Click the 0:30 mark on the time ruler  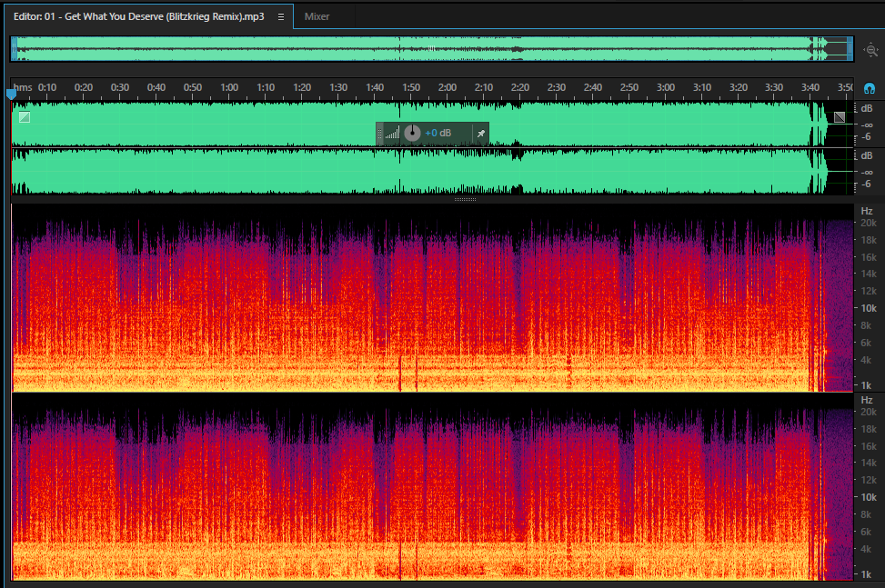(x=120, y=87)
